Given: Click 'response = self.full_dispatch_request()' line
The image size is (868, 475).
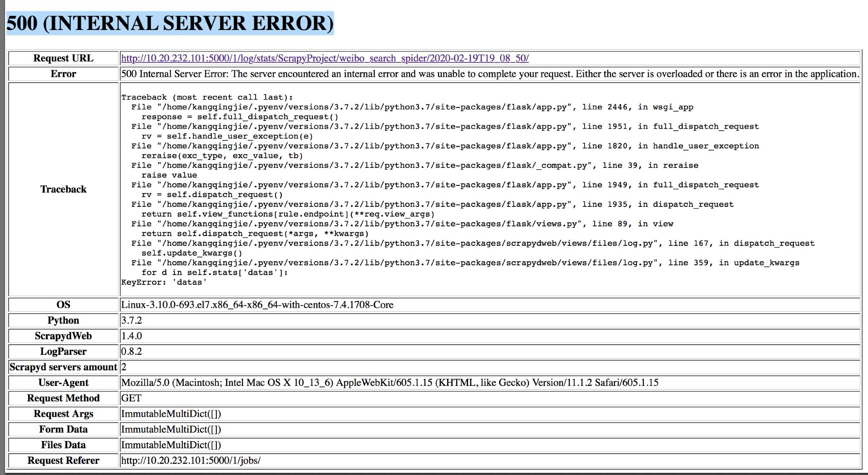Looking at the screenshot, I should click(240, 117).
